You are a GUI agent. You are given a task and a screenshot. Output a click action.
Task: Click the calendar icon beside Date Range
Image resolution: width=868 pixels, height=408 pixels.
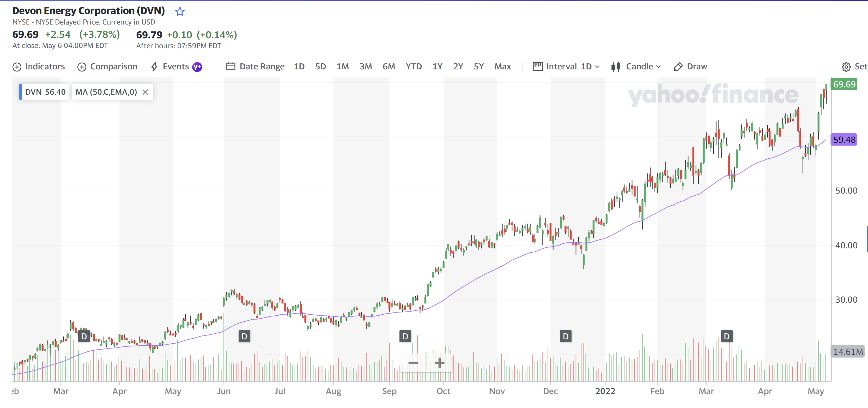(230, 66)
